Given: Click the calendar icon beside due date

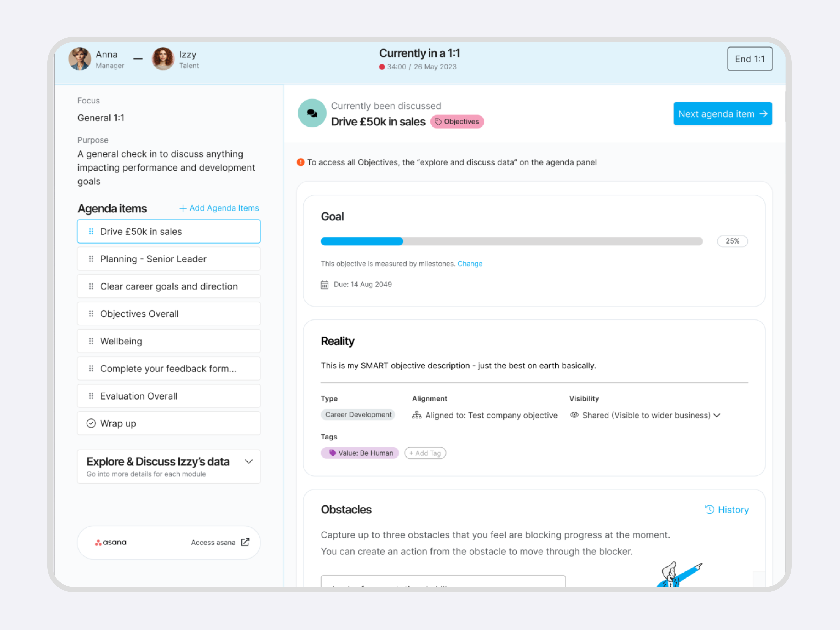Looking at the screenshot, I should coord(324,285).
